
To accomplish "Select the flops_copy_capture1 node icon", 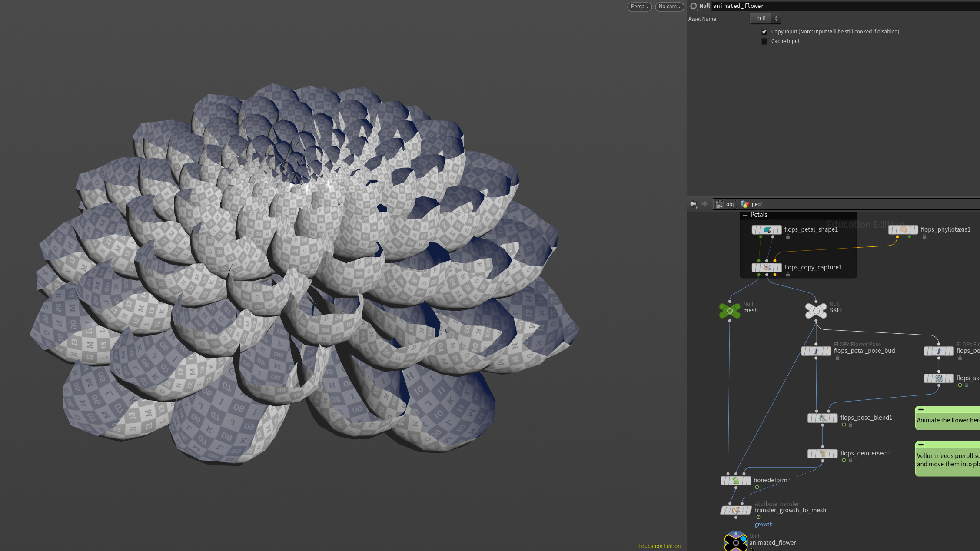I will (x=767, y=268).
